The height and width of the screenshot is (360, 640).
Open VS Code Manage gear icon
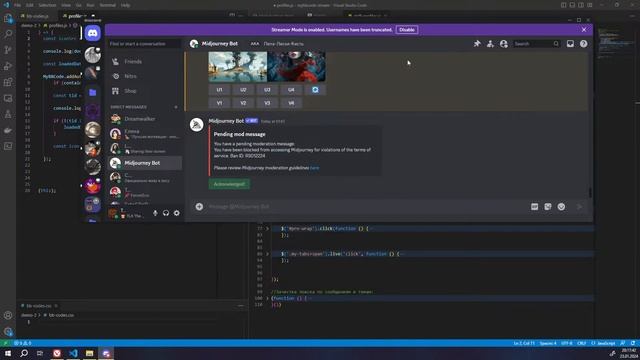click(x=8, y=331)
